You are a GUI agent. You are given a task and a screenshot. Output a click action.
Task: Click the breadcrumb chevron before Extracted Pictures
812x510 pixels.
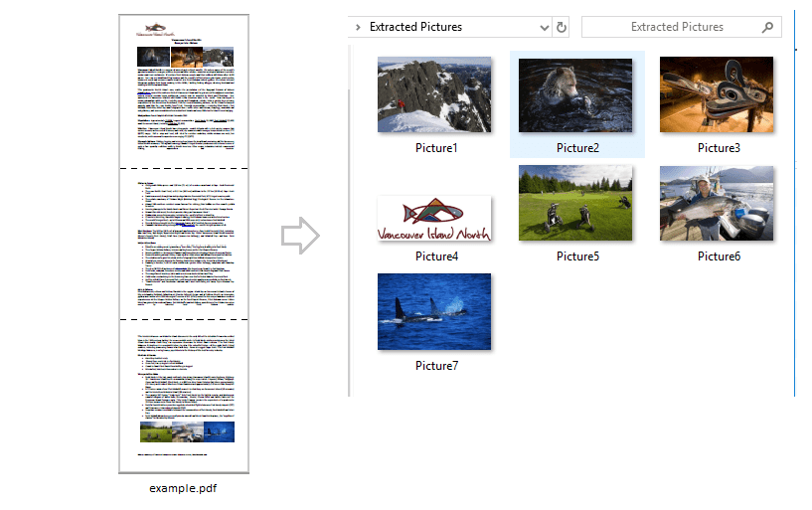(358, 28)
